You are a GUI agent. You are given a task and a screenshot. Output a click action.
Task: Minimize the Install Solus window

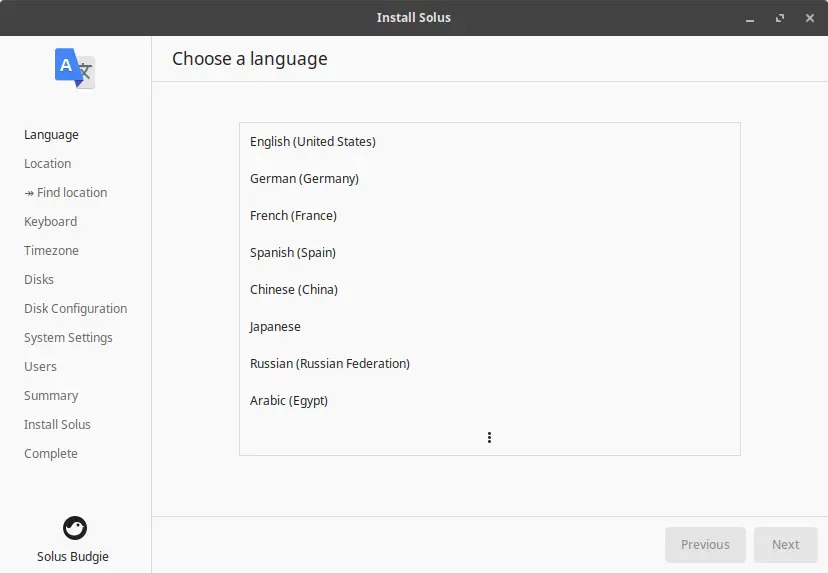click(750, 18)
